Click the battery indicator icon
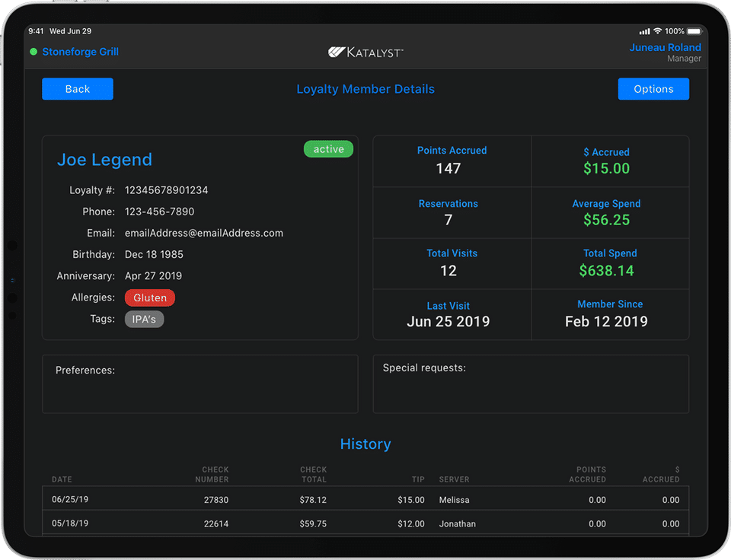This screenshot has height=560, width=731. [x=694, y=31]
